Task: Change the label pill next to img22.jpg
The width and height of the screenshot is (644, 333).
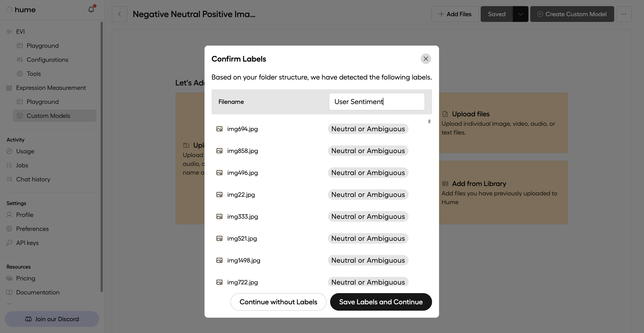Action: point(368,194)
